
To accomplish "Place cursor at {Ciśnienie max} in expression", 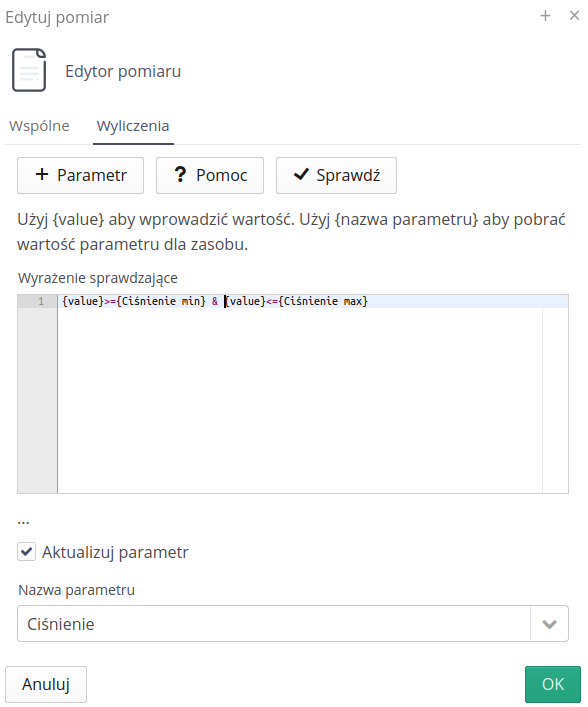I will click(323, 301).
